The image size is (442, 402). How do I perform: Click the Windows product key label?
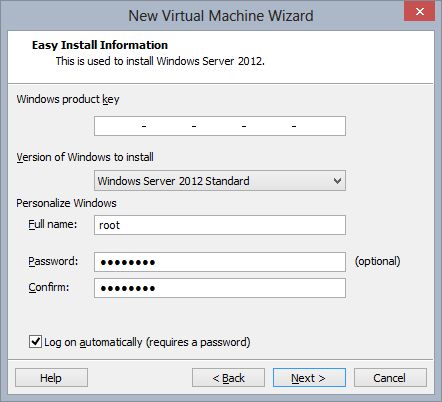point(68,99)
